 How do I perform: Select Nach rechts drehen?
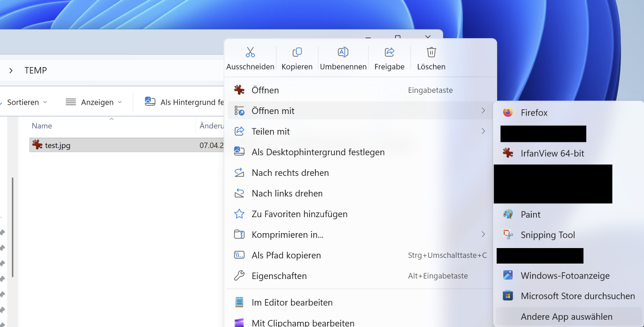[x=360, y=173]
